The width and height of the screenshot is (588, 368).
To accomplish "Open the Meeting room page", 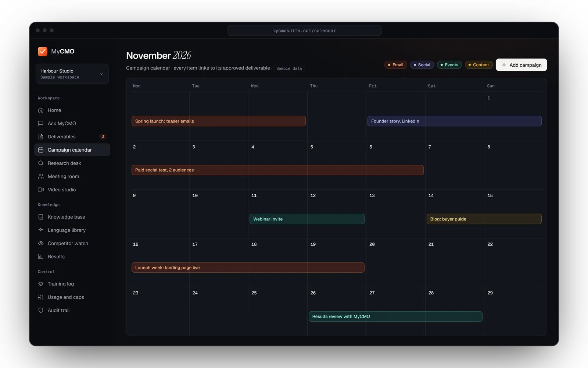I will [72, 176].
